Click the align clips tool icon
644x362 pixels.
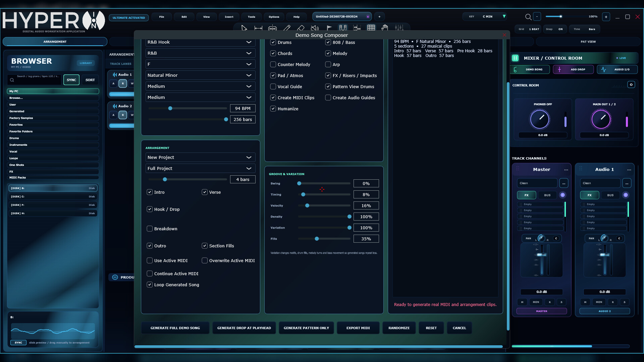tap(357, 28)
